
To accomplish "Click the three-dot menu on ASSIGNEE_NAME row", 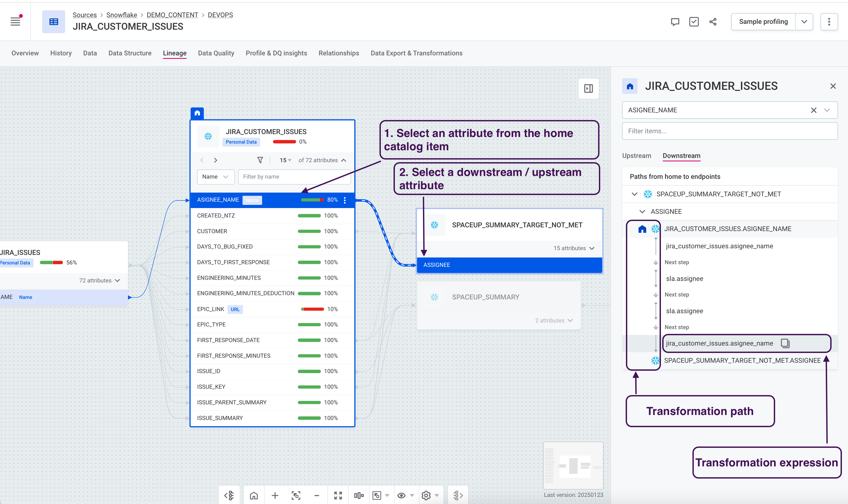I will 346,200.
